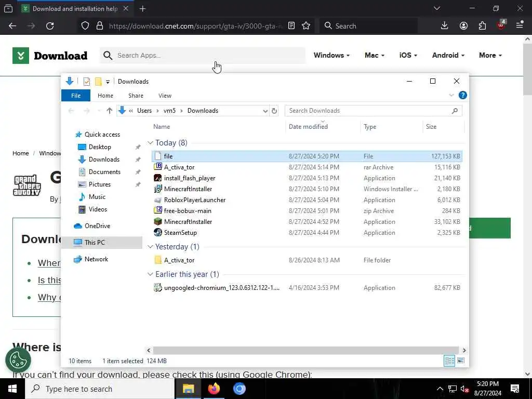Click the CNET Download logo
The image size is (532, 399).
point(50,55)
